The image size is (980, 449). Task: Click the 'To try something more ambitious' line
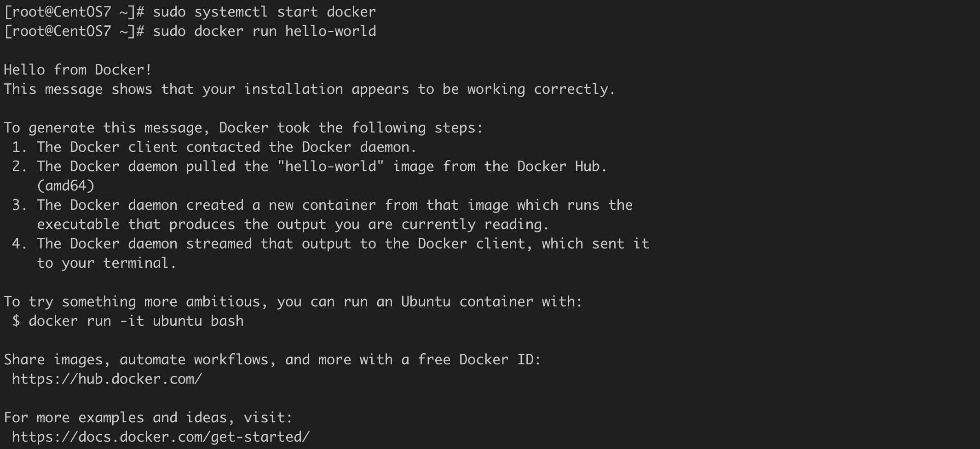(x=293, y=302)
